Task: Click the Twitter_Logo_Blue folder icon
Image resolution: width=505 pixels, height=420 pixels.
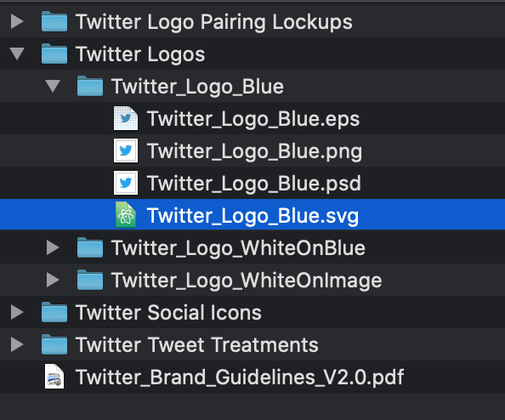Action: [x=90, y=86]
